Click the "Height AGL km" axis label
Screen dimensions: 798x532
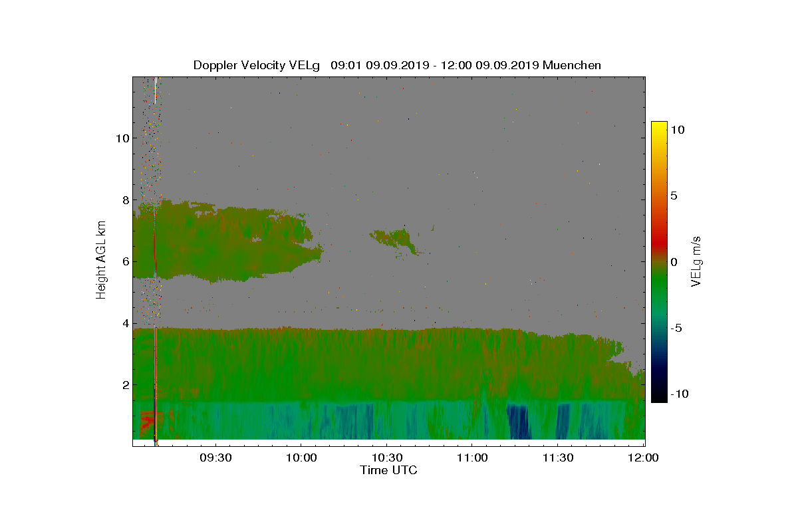click(x=102, y=261)
